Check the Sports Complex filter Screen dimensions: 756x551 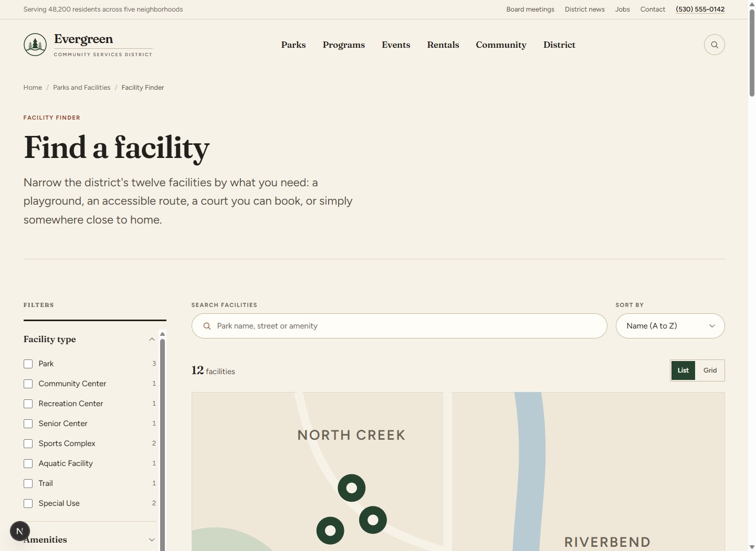[28, 443]
